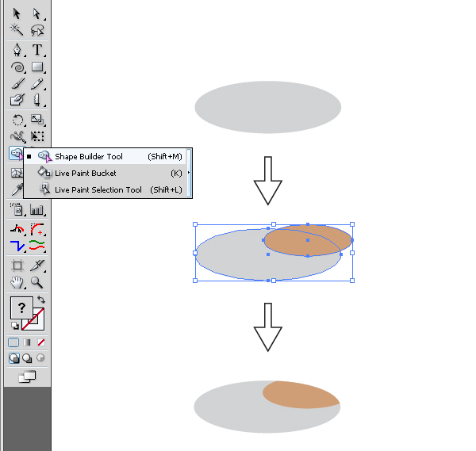Open Change Screen Mode button
The image size is (476, 451).
coord(27,377)
